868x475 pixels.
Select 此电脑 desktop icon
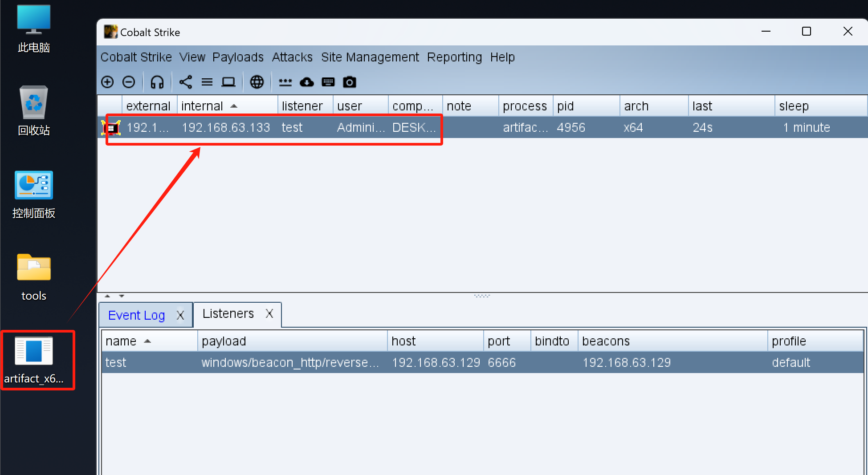point(34,29)
